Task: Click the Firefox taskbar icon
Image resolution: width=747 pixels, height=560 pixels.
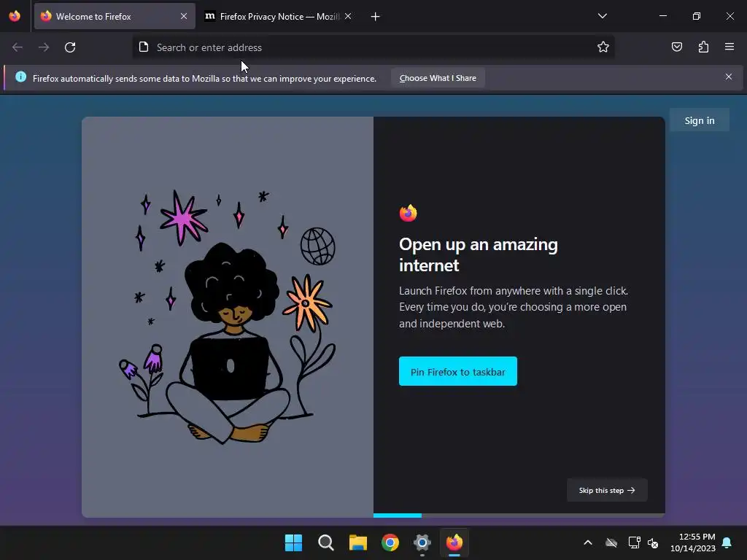Action: point(454,542)
